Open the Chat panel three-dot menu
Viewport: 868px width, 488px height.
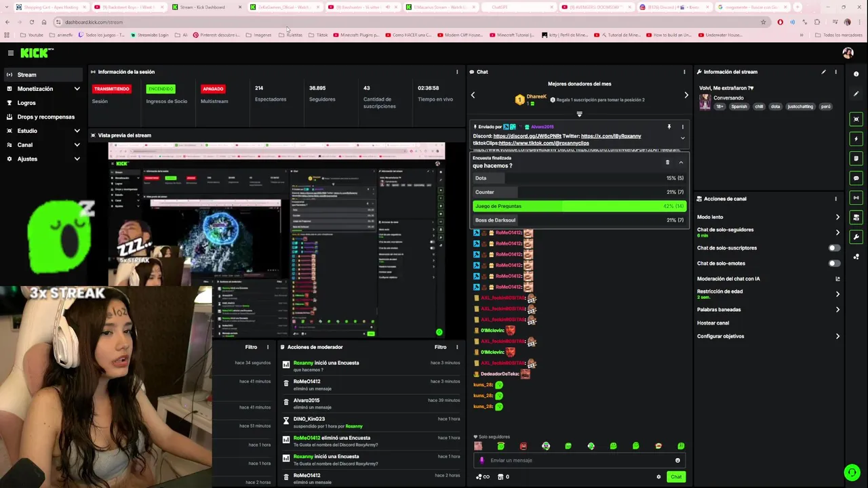point(684,72)
